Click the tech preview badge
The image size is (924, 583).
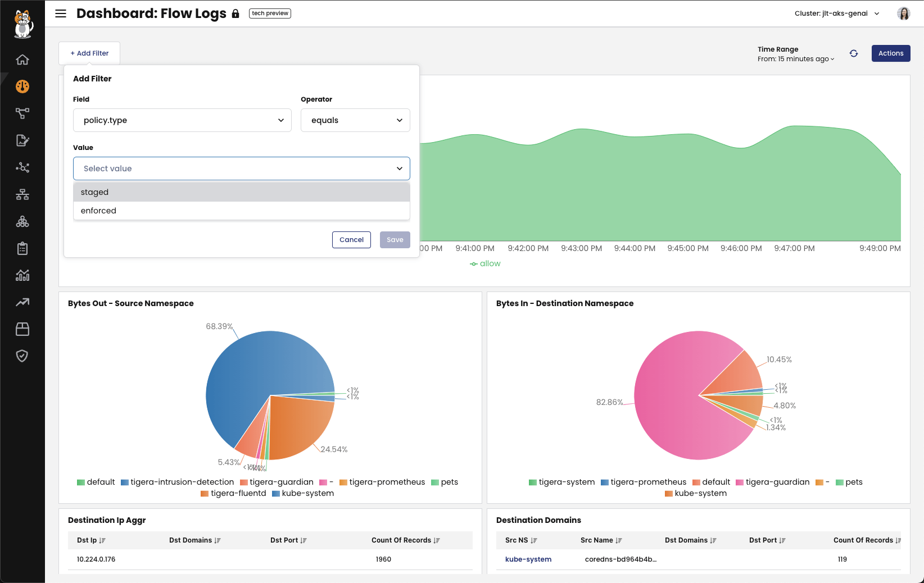pos(270,13)
